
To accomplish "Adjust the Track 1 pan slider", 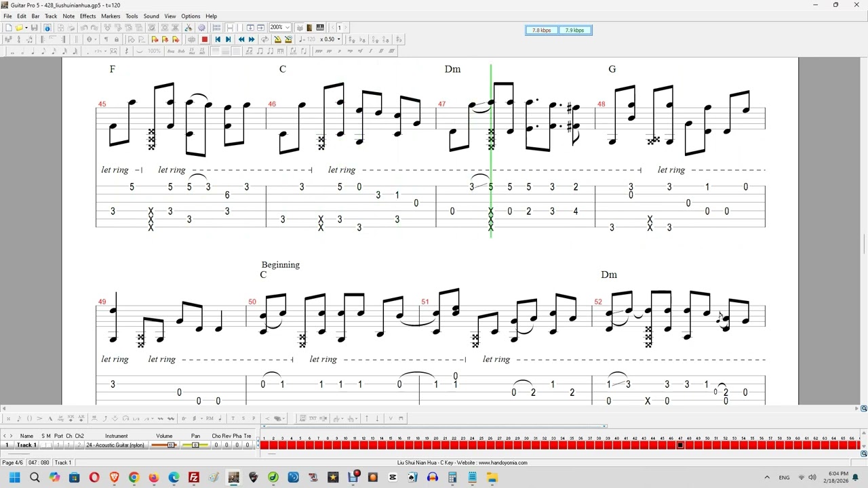I will 195,445.
